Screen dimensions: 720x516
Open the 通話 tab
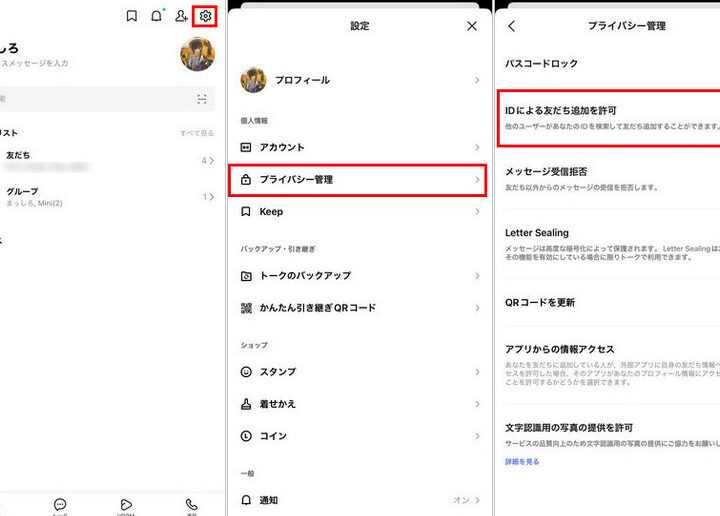(191, 506)
